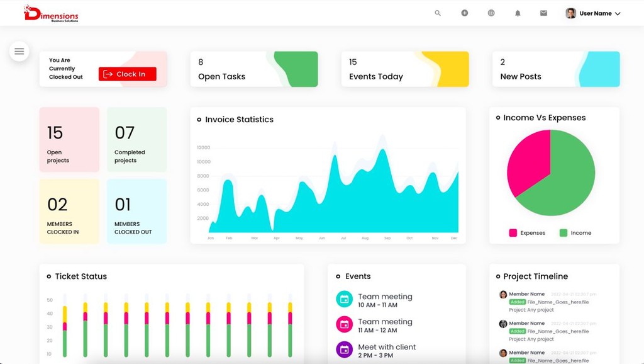644x364 pixels.
Task: Open Meet with client 2 PM event
Action: pyautogui.click(x=387, y=351)
